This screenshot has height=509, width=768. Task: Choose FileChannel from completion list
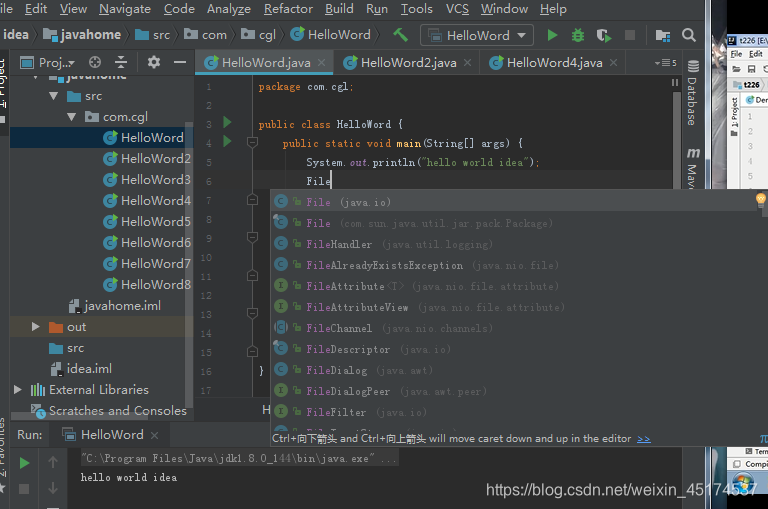point(514,328)
